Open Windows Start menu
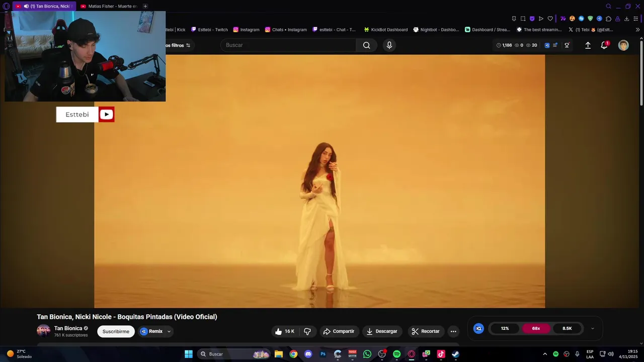The height and width of the screenshot is (362, 644). pyautogui.click(x=189, y=354)
